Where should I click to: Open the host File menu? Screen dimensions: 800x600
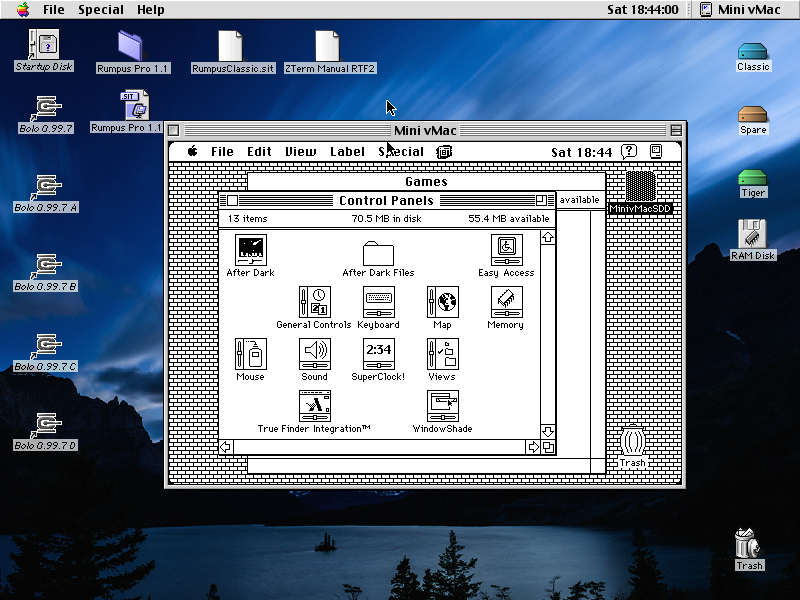point(54,10)
